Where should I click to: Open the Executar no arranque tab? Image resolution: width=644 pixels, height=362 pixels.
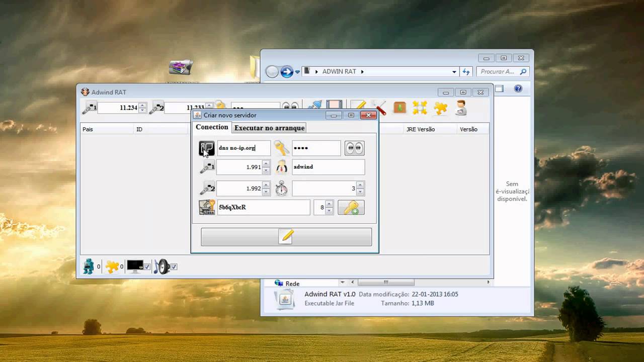click(x=269, y=128)
